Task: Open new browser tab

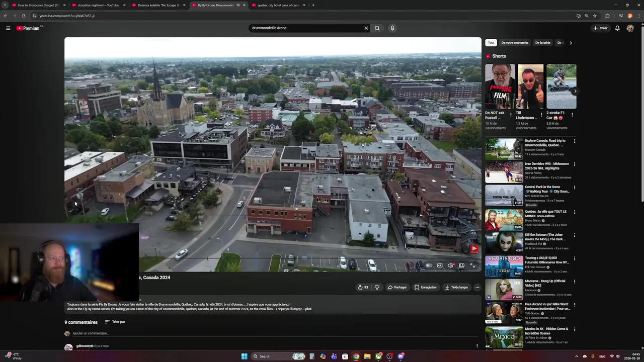Action: point(313,5)
